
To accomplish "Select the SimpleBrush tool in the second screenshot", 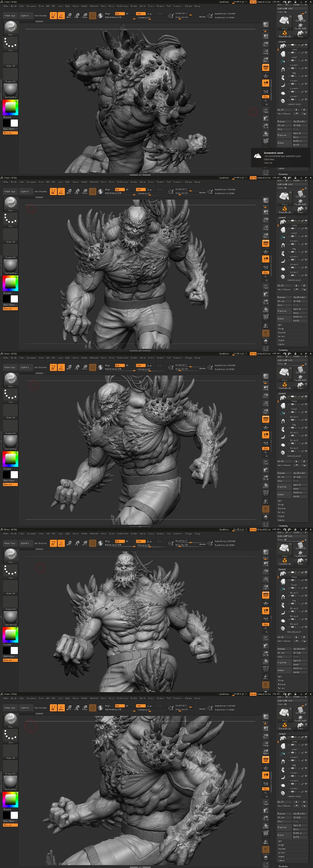I will 285,210.
